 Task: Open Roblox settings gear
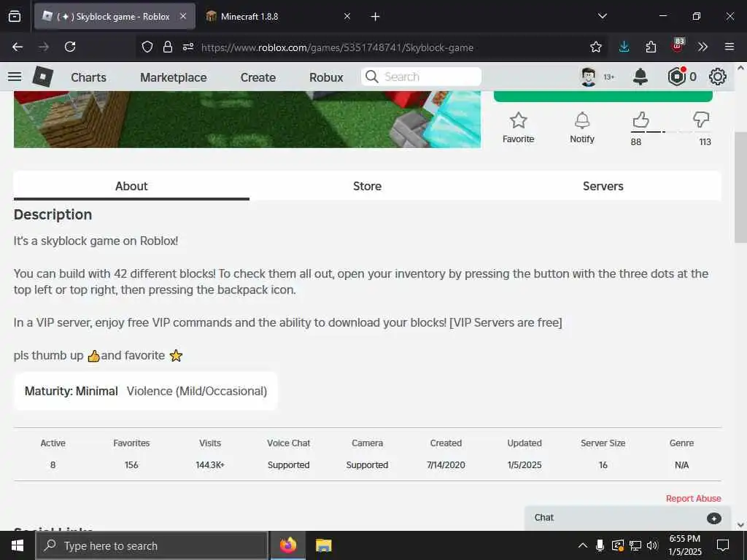tap(718, 77)
